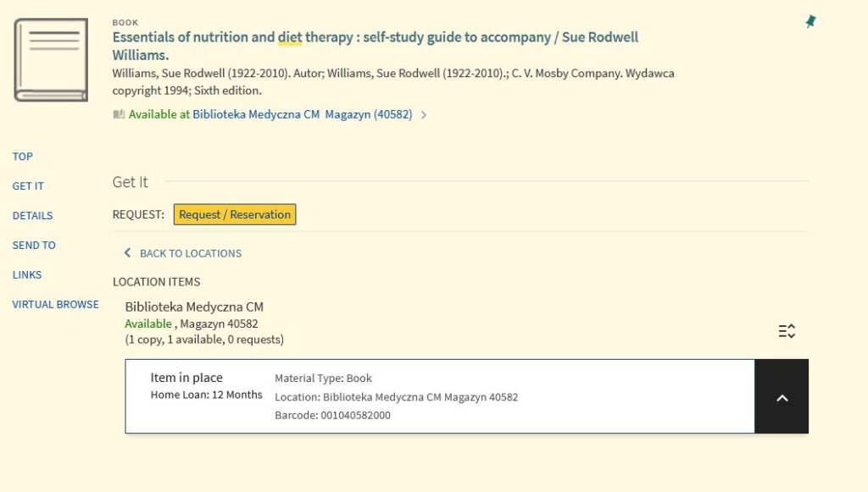The height and width of the screenshot is (492, 868).
Task: Open the Essentials of nutrition title link
Action: coord(376,46)
